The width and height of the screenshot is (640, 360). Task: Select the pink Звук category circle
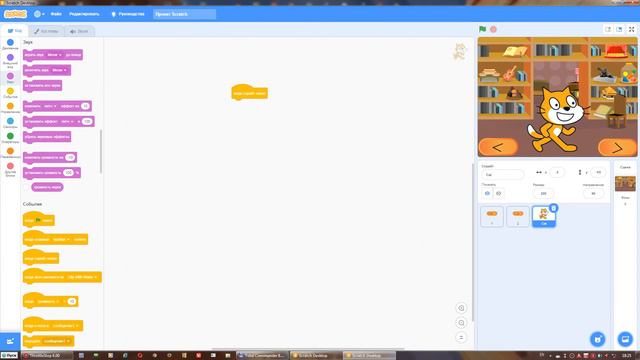(10, 76)
